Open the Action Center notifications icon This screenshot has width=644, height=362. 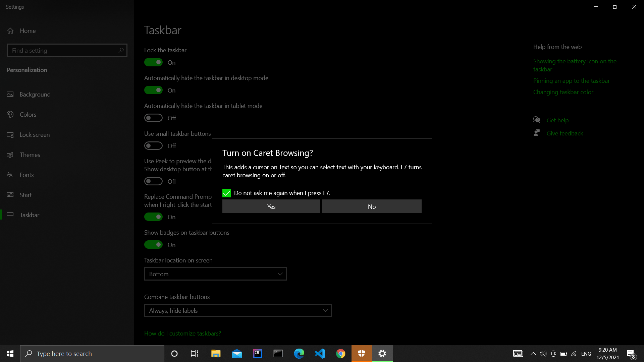(x=631, y=354)
